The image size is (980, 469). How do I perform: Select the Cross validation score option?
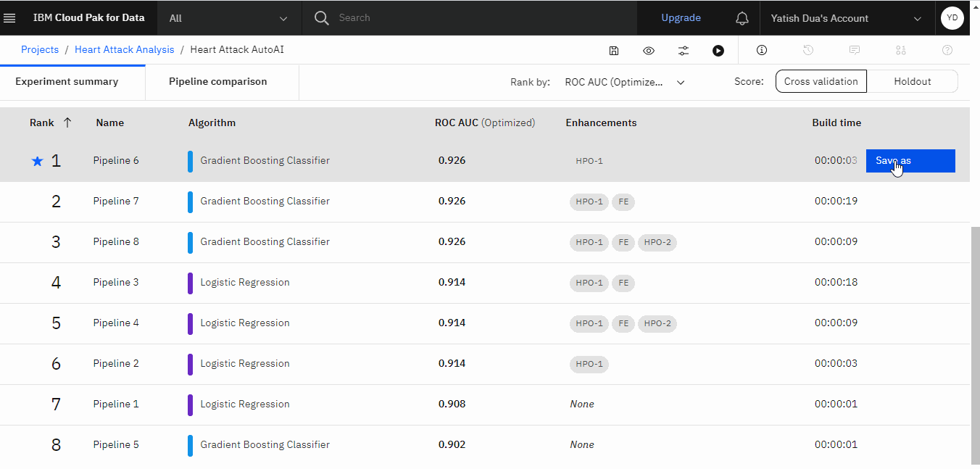point(821,81)
